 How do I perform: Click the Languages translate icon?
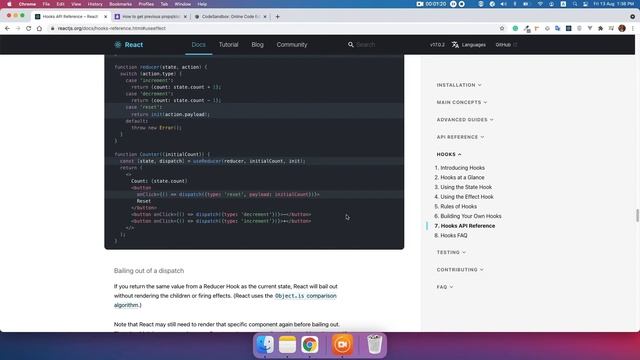455,44
